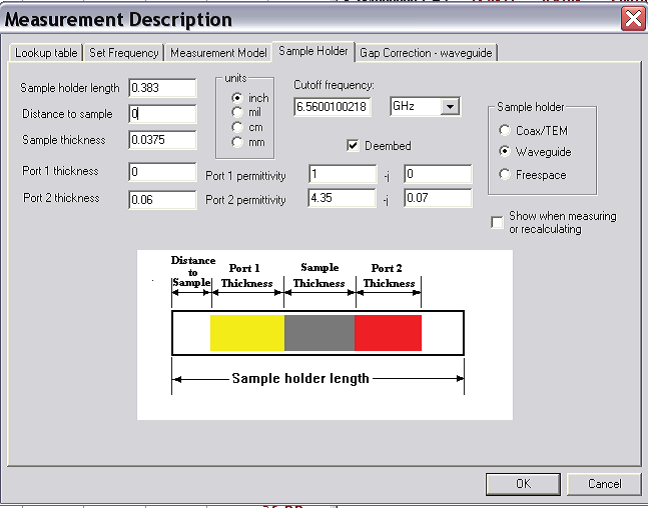Image resolution: width=648 pixels, height=508 pixels.
Task: Enable Show when measuring or recalculating
Action: (x=497, y=223)
